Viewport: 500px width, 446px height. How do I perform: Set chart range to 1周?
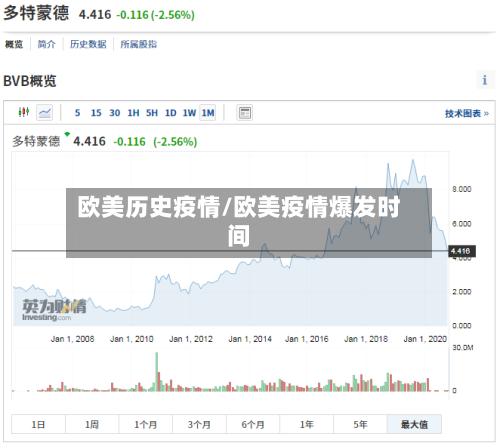(x=92, y=424)
